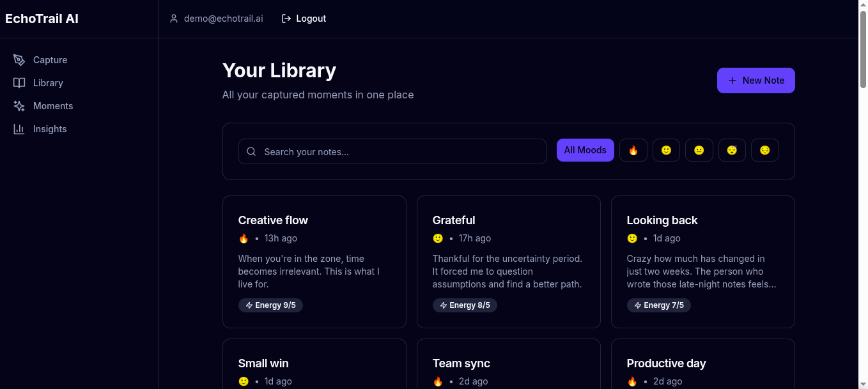Screen dimensions: 868x389
Task: Click the Capture pen icon
Action: pos(19,60)
